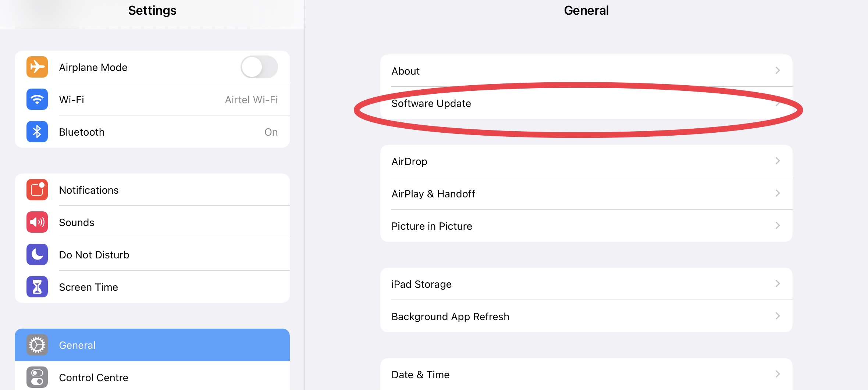Select General in the settings sidebar
This screenshot has height=390, width=868.
point(152,345)
